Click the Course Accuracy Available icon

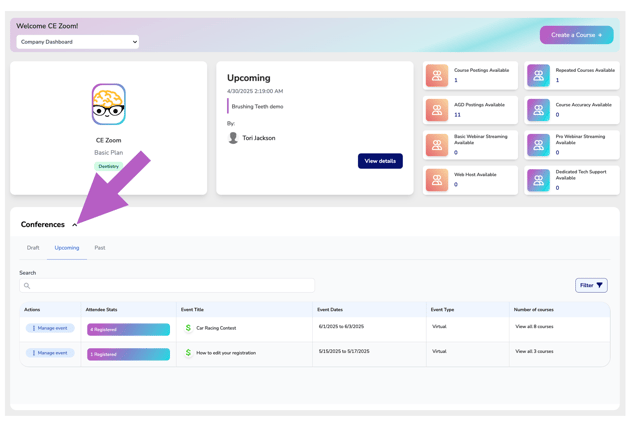point(538,110)
